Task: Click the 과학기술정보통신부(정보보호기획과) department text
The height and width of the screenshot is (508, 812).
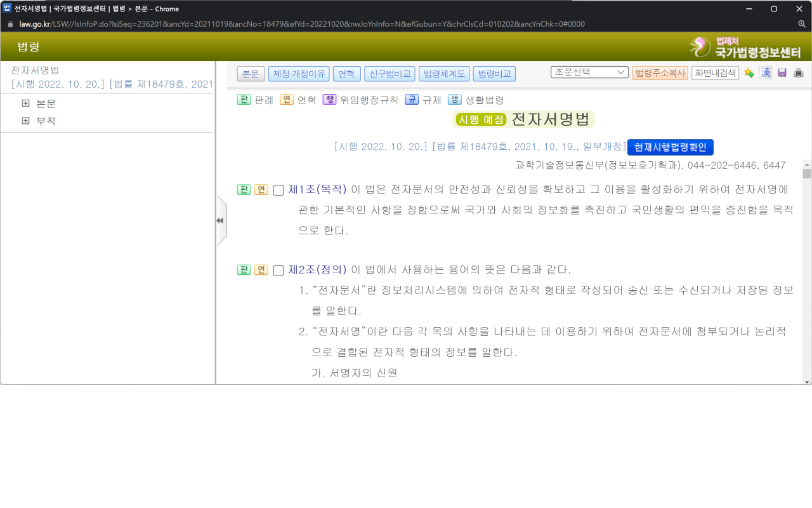Action: pos(599,166)
